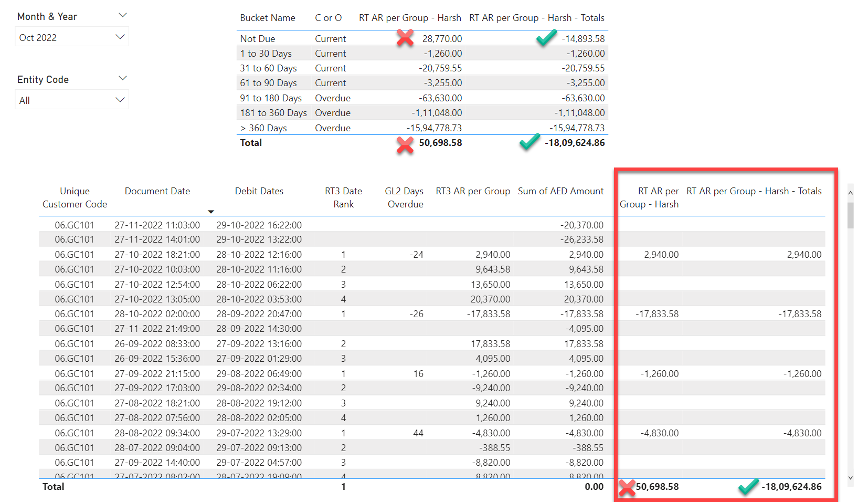Sort by Debit Dates column header

(x=259, y=191)
